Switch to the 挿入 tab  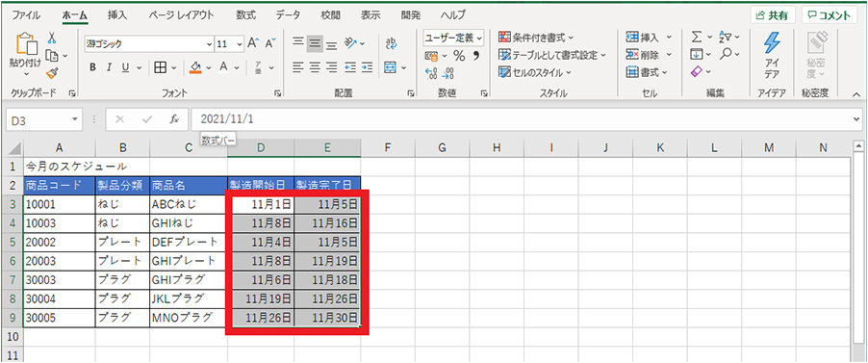click(116, 15)
